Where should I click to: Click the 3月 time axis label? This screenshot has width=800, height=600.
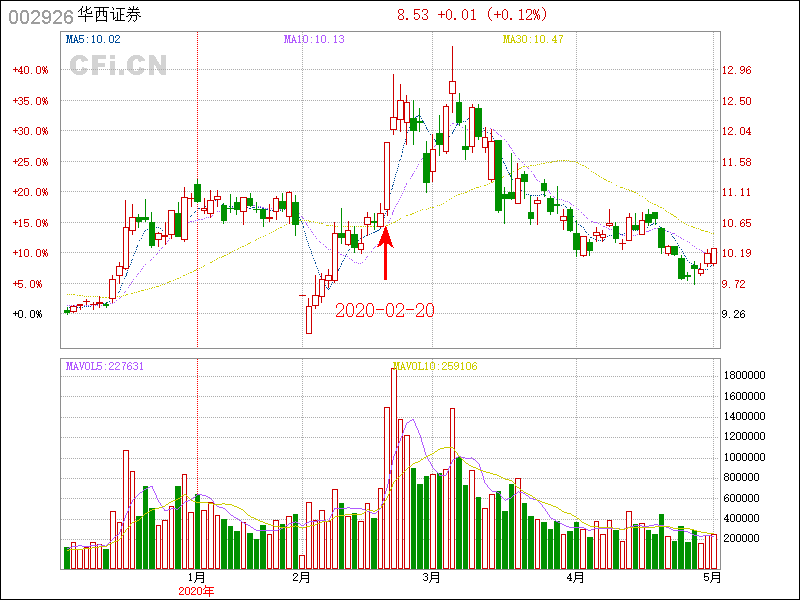432,578
